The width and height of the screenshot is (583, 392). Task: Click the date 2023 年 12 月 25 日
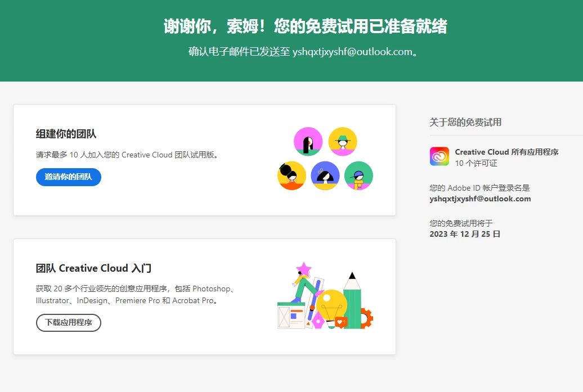[x=465, y=234]
